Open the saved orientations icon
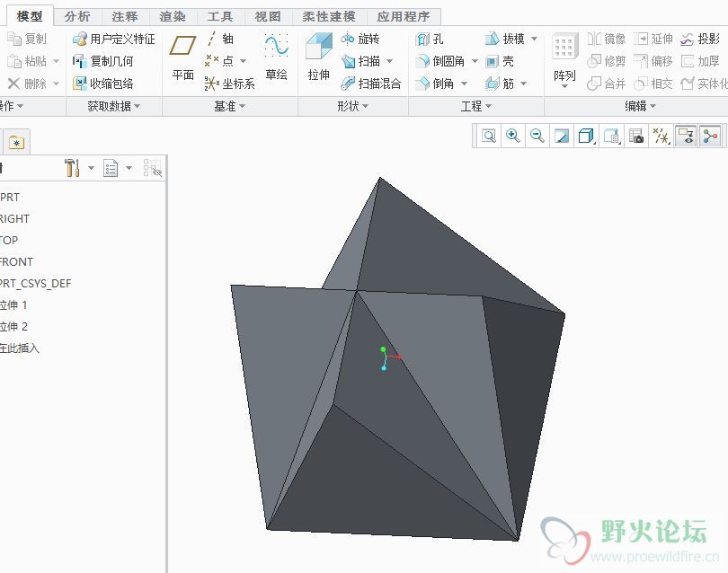This screenshot has height=573, width=728. 611,136
